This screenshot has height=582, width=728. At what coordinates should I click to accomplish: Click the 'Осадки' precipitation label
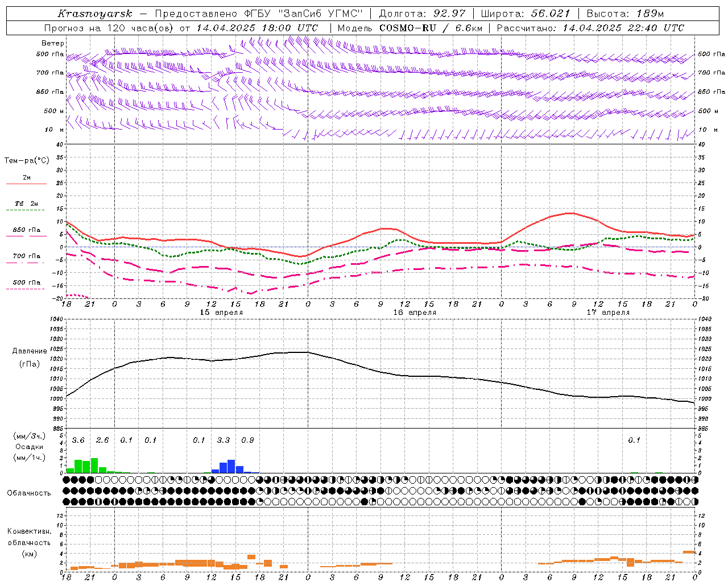pos(29,447)
